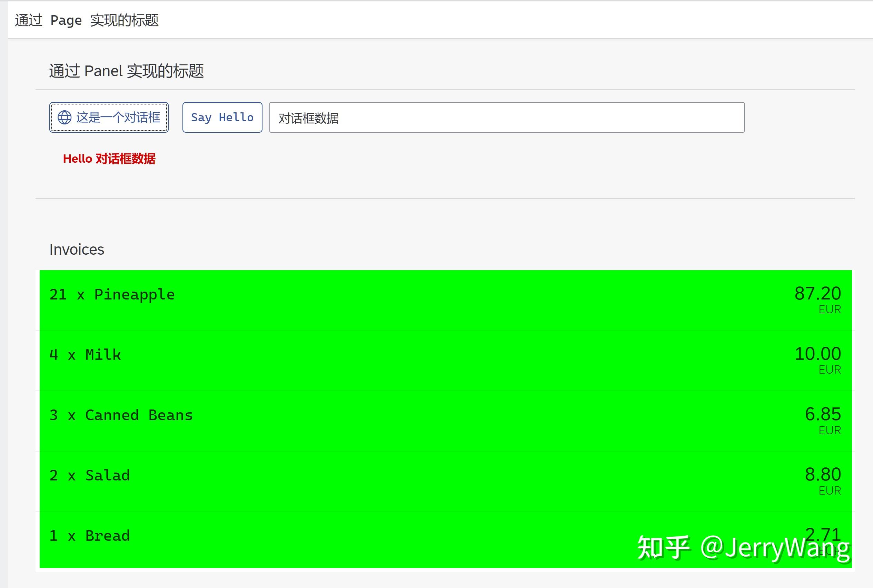Click the globe icon inside the dialog button
873x588 pixels.
(x=65, y=118)
